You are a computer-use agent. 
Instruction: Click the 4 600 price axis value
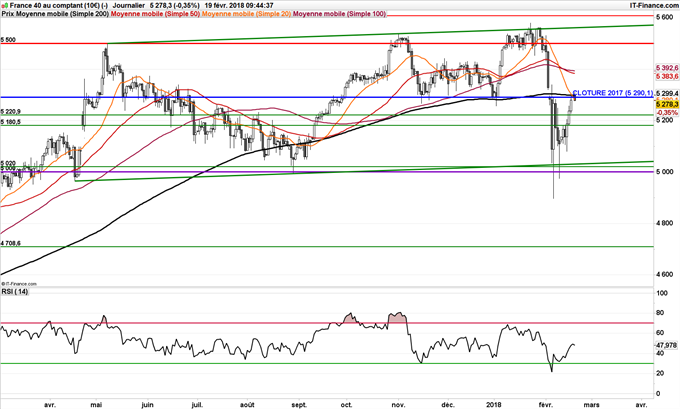(665, 275)
